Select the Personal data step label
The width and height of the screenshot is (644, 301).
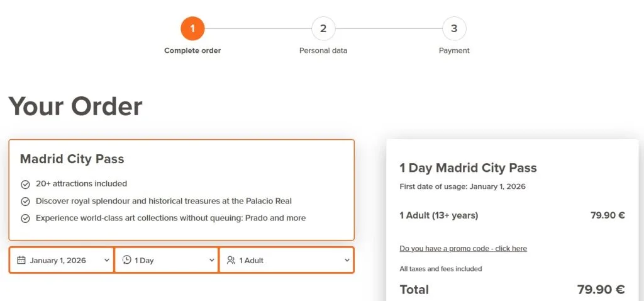pyautogui.click(x=323, y=50)
